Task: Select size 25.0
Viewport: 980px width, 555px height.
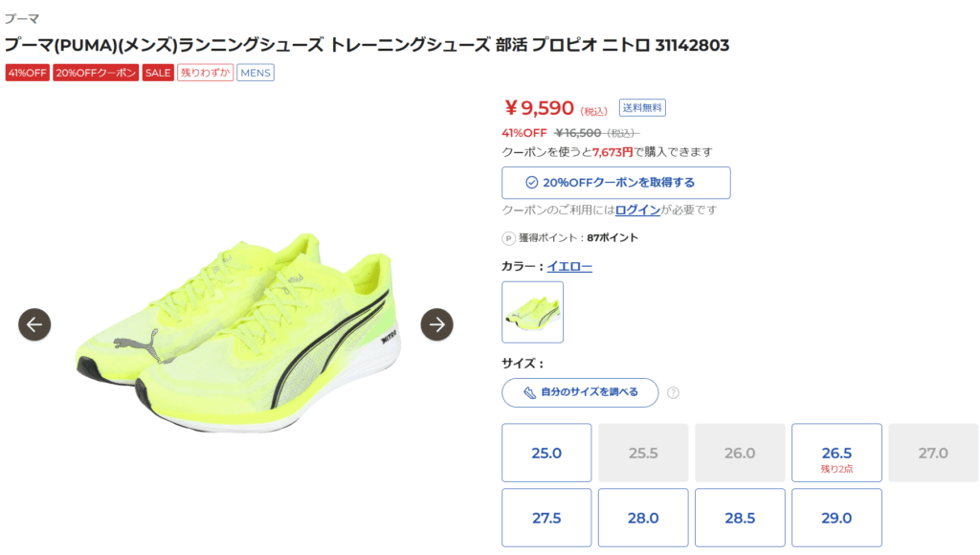Action: tap(546, 453)
